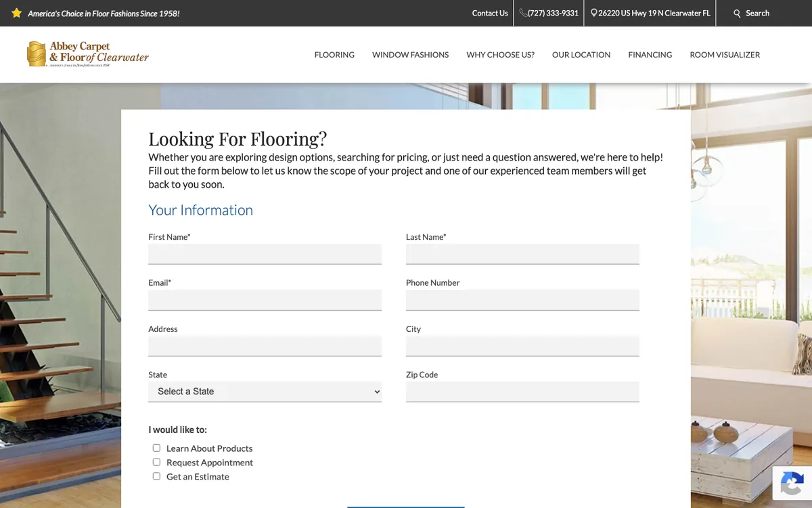Screen dimensions: 812x508
Task: Open the Why Choose Us? menu item
Action: click(500, 55)
